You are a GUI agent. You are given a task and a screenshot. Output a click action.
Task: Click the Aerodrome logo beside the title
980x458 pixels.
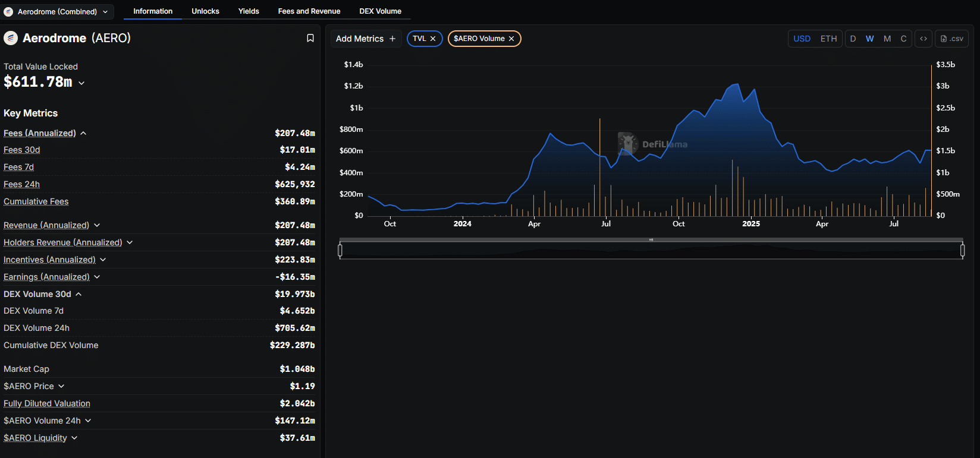(x=11, y=38)
